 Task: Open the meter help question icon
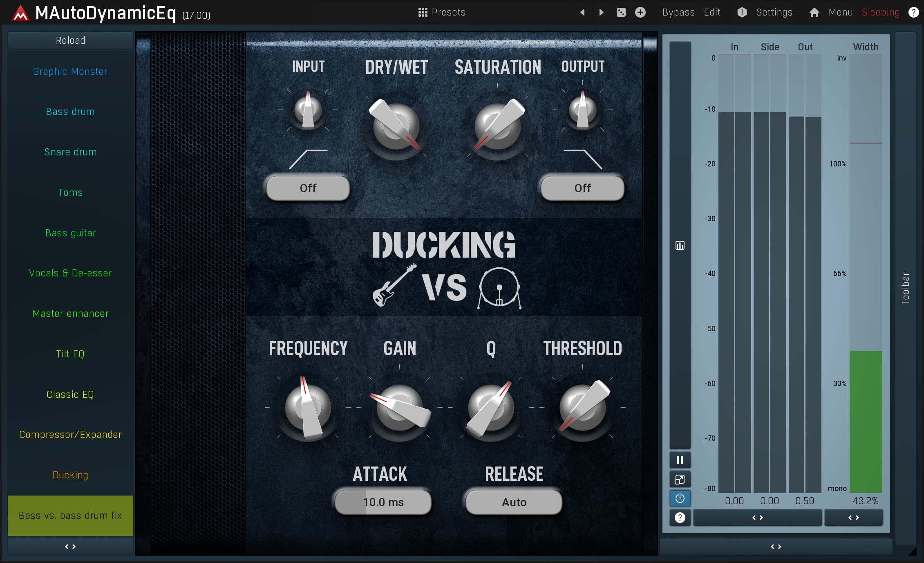click(x=680, y=518)
